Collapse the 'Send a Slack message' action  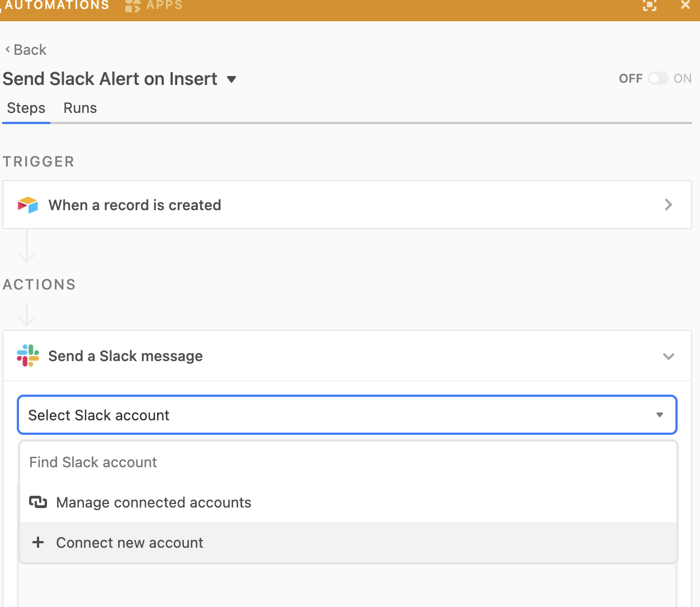pyautogui.click(x=669, y=356)
